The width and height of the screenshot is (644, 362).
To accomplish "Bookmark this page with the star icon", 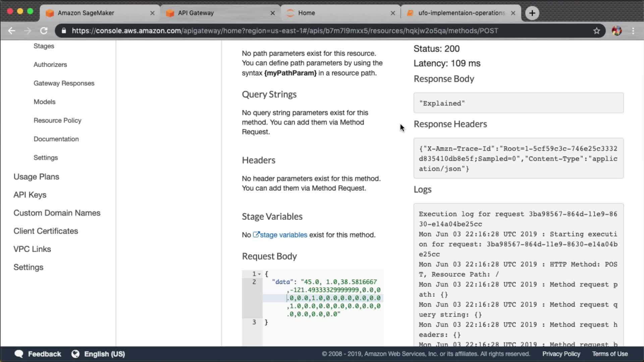I will [x=596, y=31].
